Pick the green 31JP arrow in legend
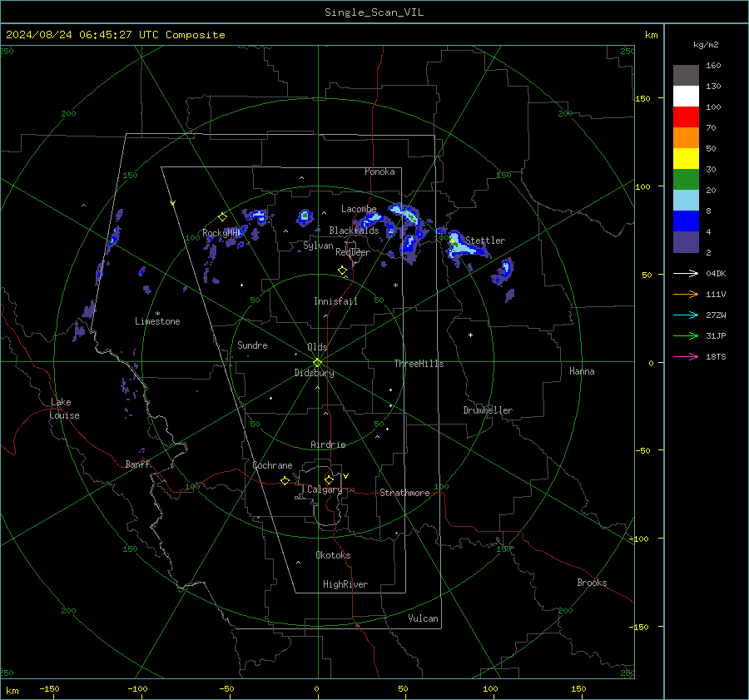The image size is (749, 700). [x=686, y=336]
